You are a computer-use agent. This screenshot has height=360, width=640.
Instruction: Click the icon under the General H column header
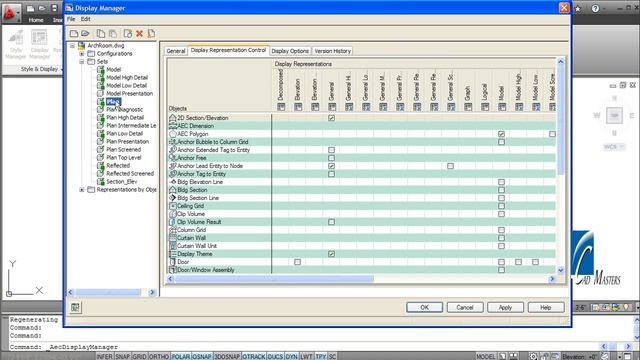coord(349,107)
